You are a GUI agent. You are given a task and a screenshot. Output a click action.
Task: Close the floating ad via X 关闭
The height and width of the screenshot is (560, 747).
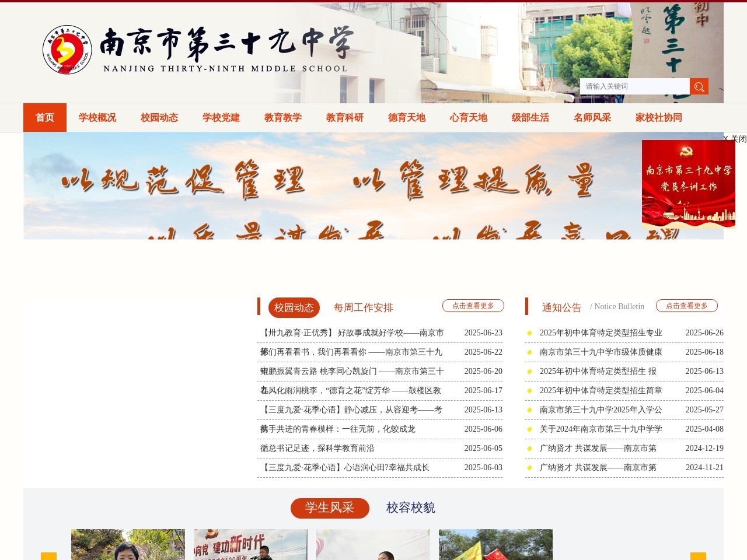coord(735,139)
